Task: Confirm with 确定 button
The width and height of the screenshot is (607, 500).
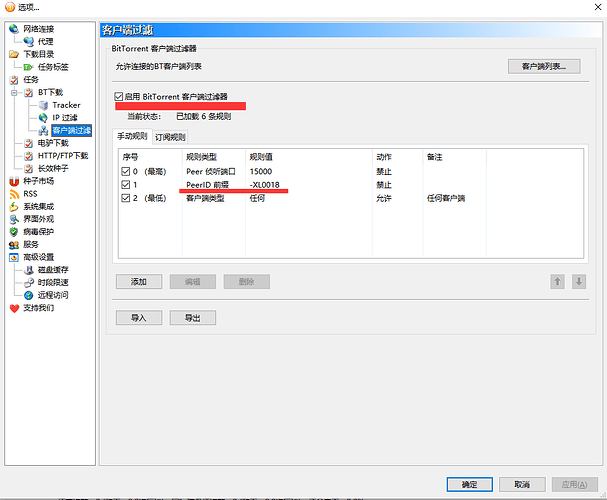Action: [470, 484]
